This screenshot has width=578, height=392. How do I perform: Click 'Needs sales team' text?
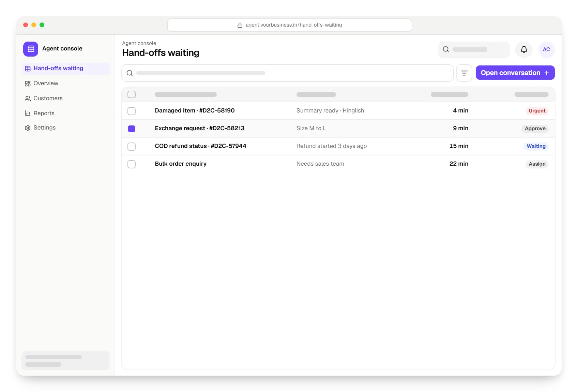pos(320,164)
